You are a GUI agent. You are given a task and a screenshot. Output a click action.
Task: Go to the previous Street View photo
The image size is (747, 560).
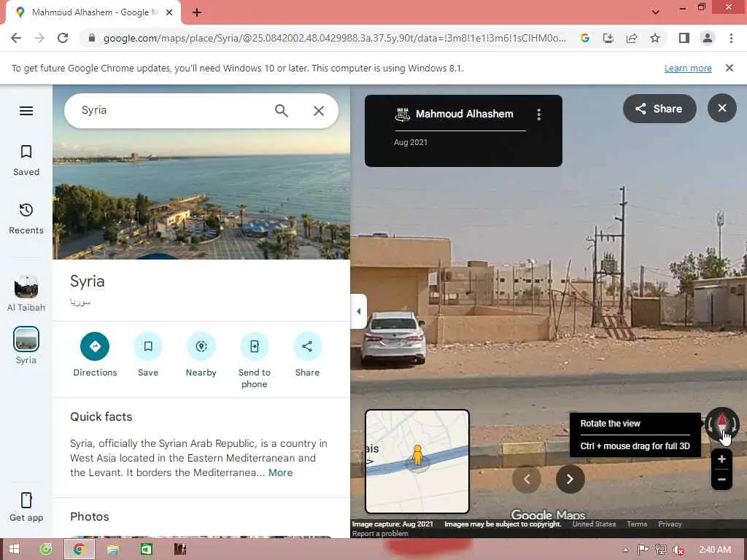(x=527, y=479)
